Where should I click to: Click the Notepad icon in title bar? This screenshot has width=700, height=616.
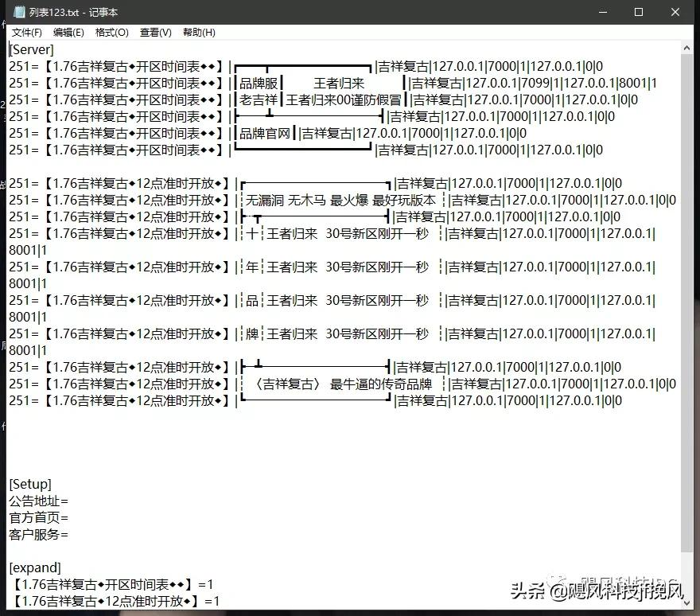pos(19,12)
